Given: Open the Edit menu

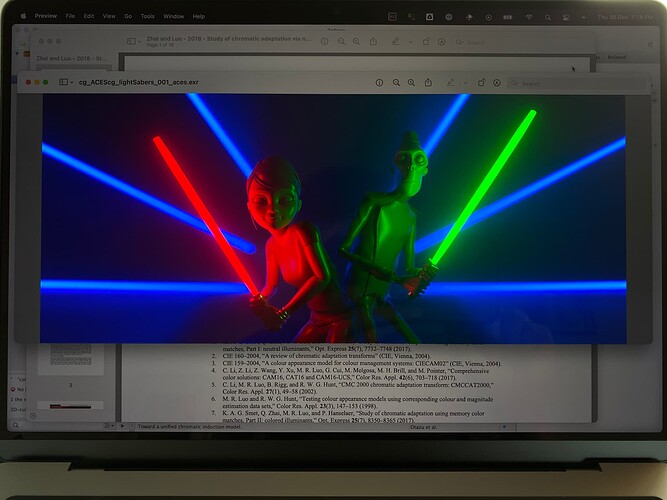Looking at the screenshot, I should 89,16.
